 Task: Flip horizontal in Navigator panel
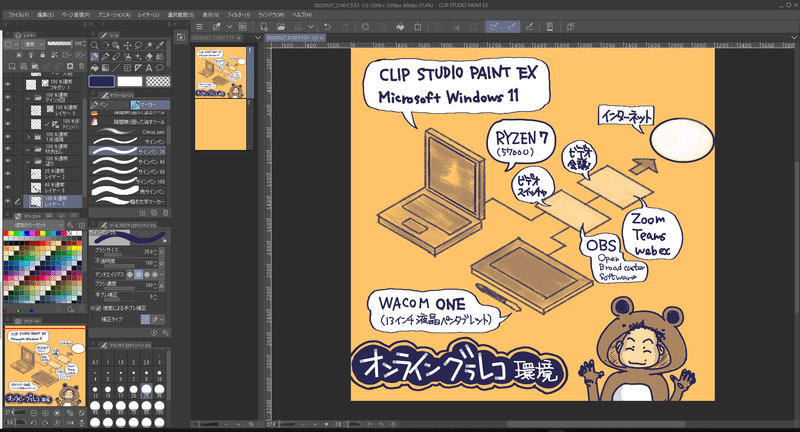click(x=70, y=422)
